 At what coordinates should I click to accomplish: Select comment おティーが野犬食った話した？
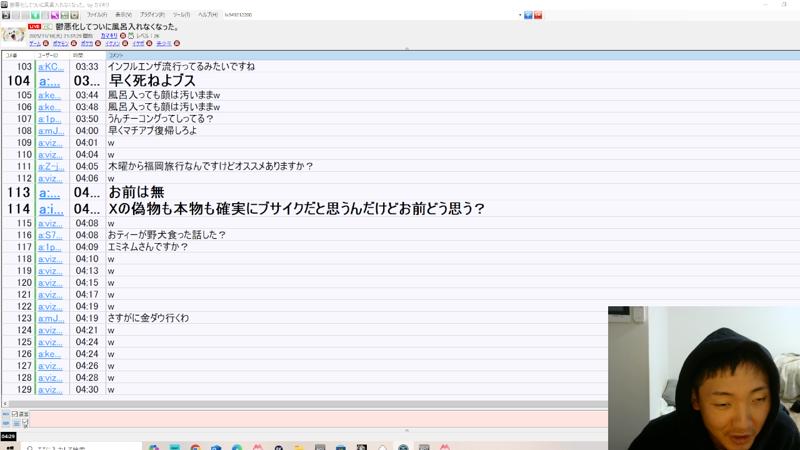[167, 235]
